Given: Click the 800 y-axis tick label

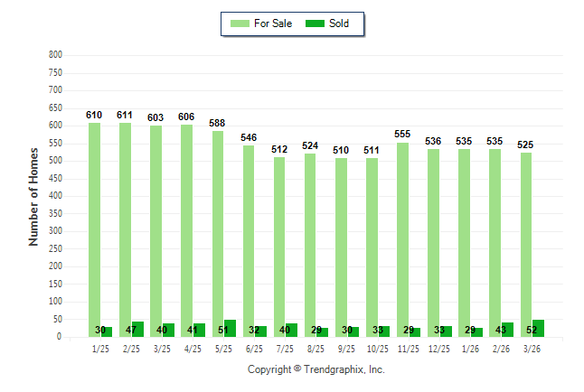Looking at the screenshot, I should (54, 55).
